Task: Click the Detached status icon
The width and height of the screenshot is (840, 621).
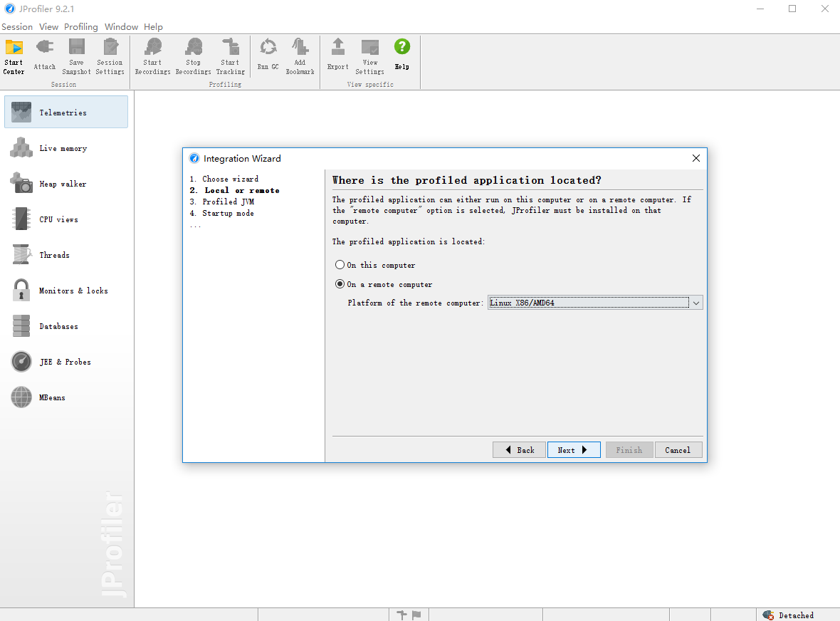Action: (768, 615)
